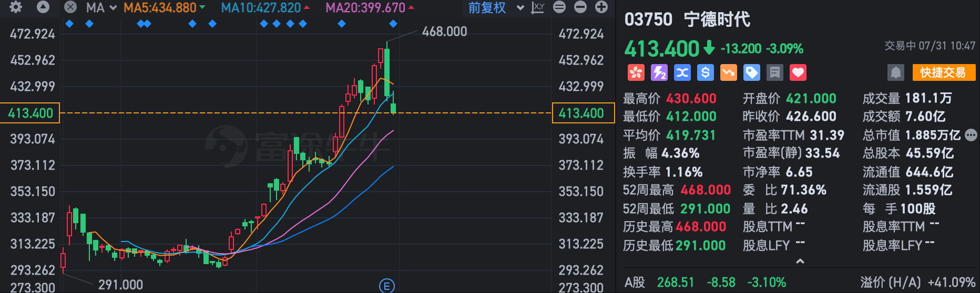Click the orange downward trend icon
The width and height of the screenshot is (980, 293).
click(x=729, y=72)
